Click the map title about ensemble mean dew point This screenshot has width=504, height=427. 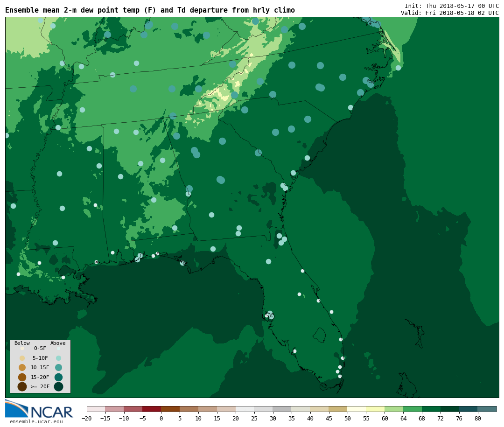click(150, 10)
